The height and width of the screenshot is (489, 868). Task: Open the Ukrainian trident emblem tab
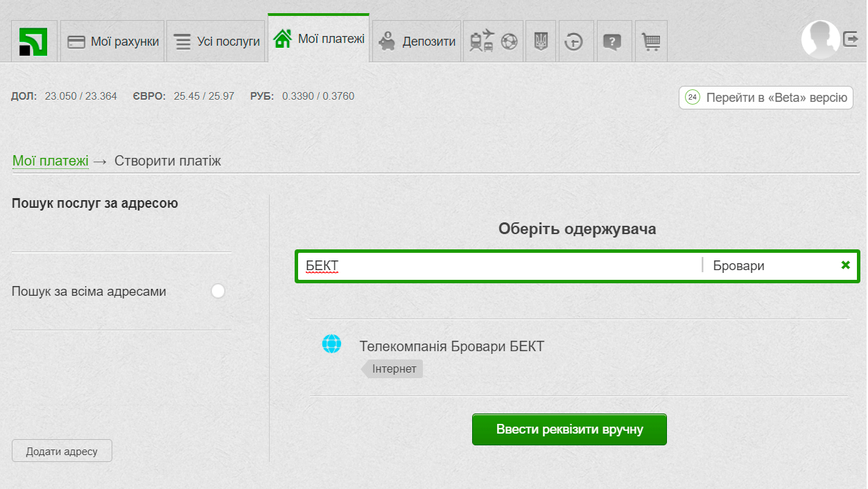point(541,42)
